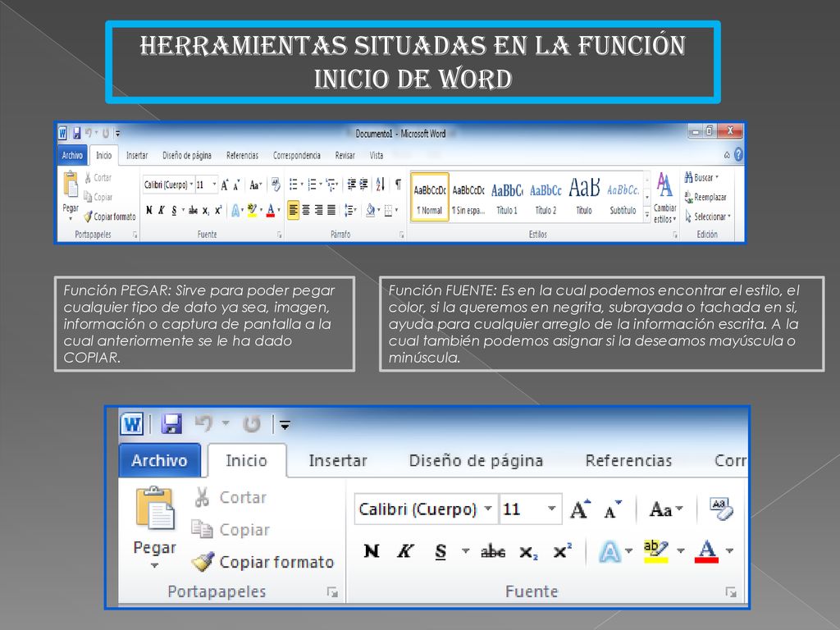The width and height of the screenshot is (840, 630).
Task: Open the Revisar tab
Action: pos(345,155)
